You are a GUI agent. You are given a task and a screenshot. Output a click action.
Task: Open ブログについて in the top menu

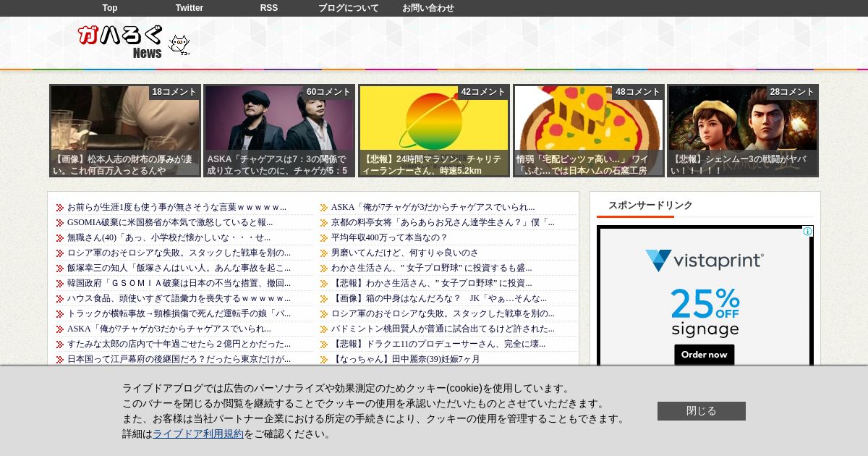[x=349, y=8]
